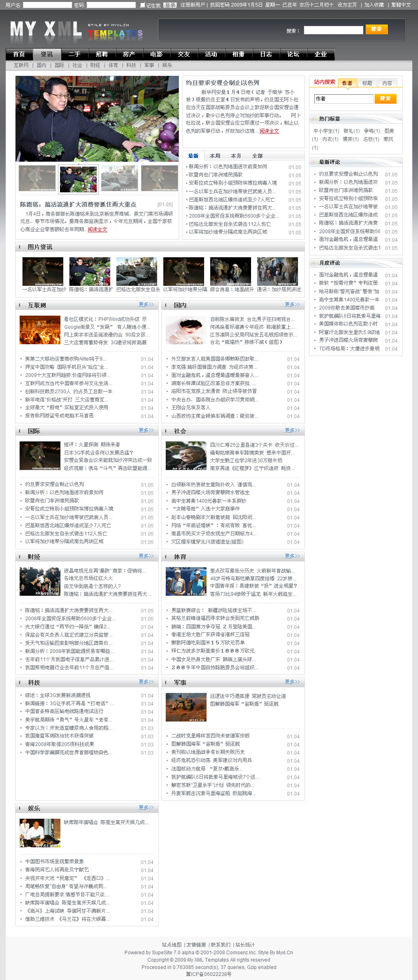418x980 pixels.
Task: Select 娱乐 in the sub-navigation bar
Action: [167, 65]
